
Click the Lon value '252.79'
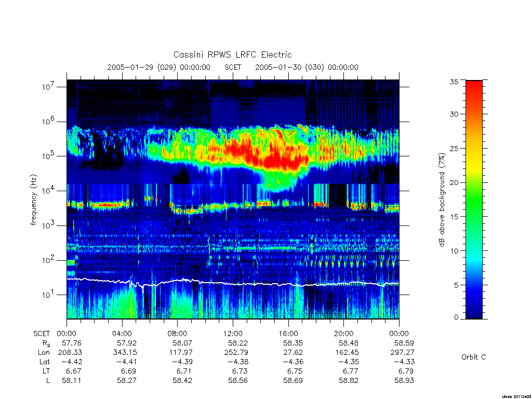click(236, 353)
